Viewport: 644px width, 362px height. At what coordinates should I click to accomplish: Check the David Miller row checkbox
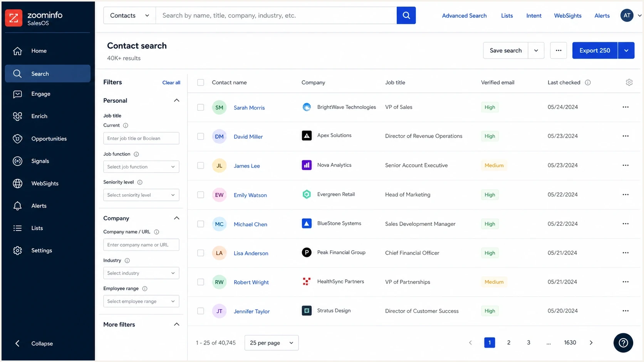[x=201, y=136]
